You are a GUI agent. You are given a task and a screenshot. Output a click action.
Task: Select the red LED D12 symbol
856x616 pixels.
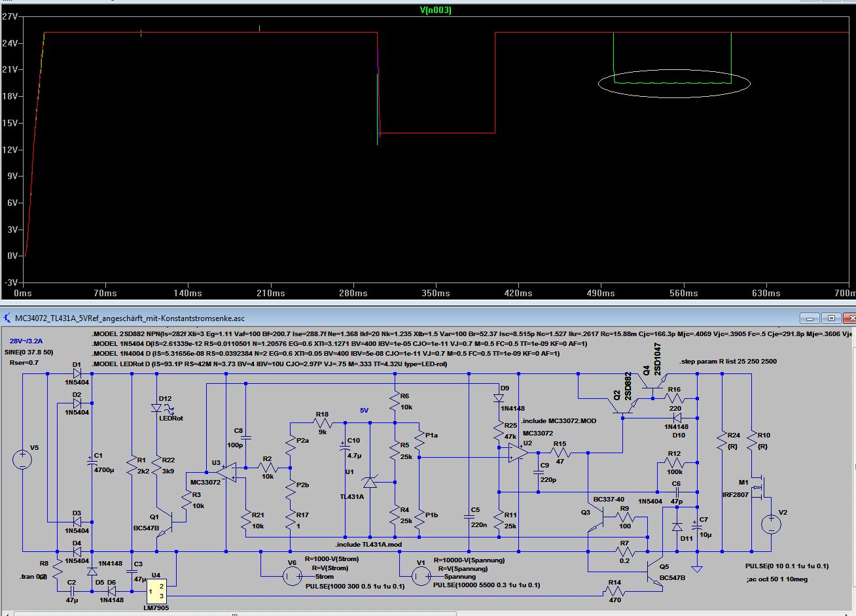click(157, 408)
